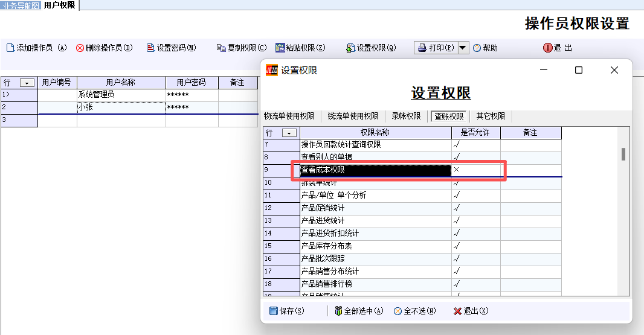Screen dimensions: 644x335
Task: Click the JEZO logo icon in the dialog title bar
Action: [272, 70]
